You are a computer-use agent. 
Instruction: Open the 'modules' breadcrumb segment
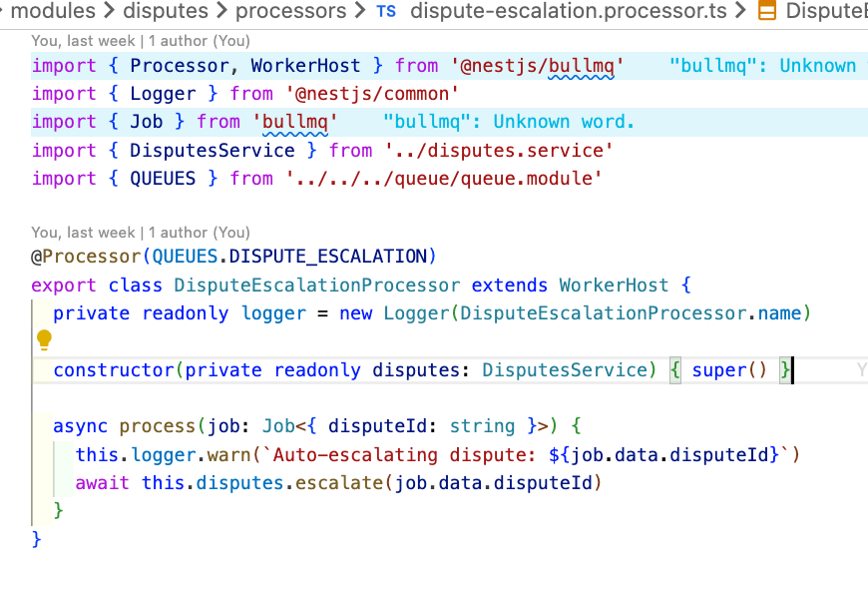pos(53,11)
